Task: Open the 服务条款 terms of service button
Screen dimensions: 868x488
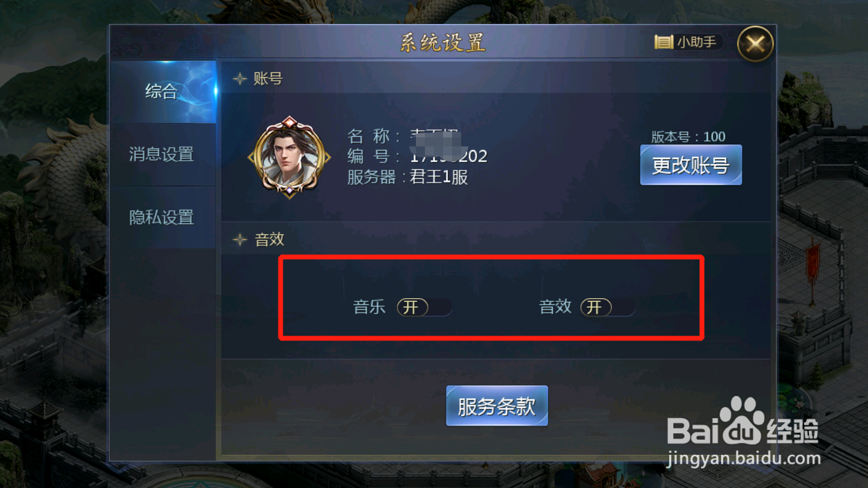Action: pyautogui.click(x=497, y=406)
